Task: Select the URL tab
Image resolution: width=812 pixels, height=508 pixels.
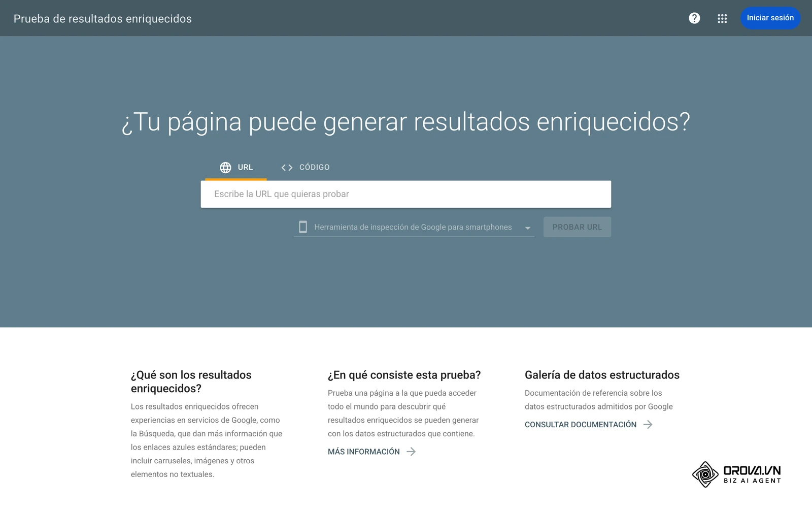Action: 236,167
